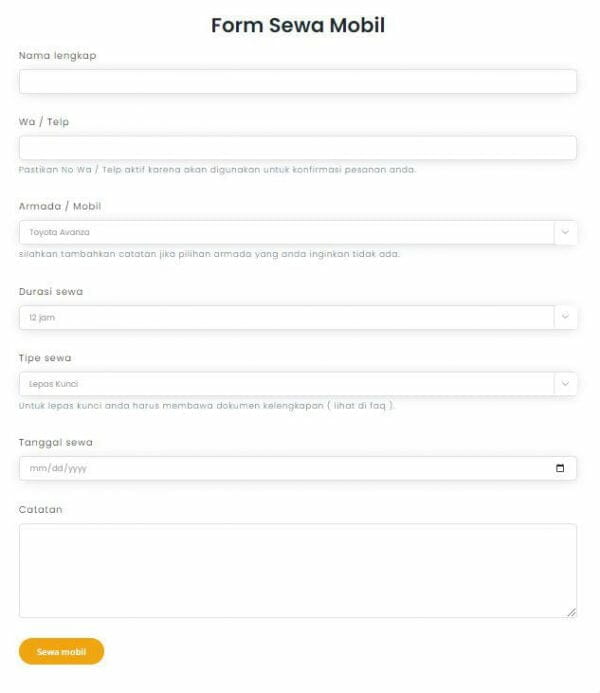Click the mm/dd/yyyy date field
Viewport: 600px width, 693px height.
[280, 468]
